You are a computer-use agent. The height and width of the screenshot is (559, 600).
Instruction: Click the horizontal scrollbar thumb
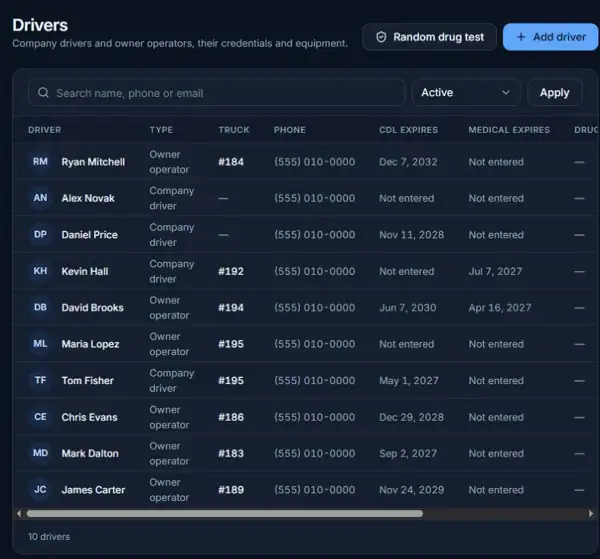pos(225,513)
